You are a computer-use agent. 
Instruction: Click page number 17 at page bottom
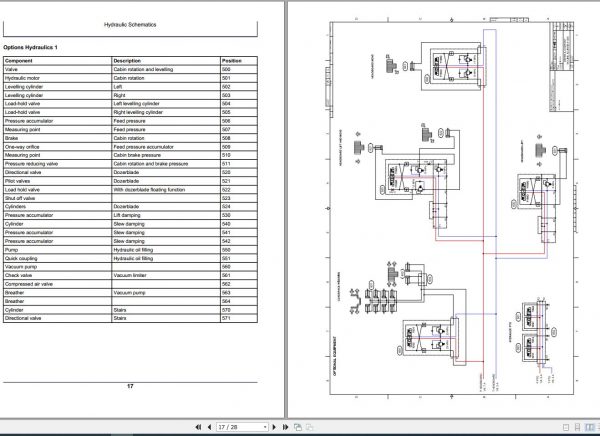click(x=130, y=386)
